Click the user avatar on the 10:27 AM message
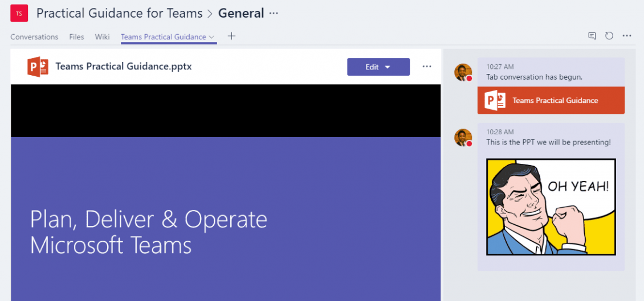644x301 pixels. (463, 72)
